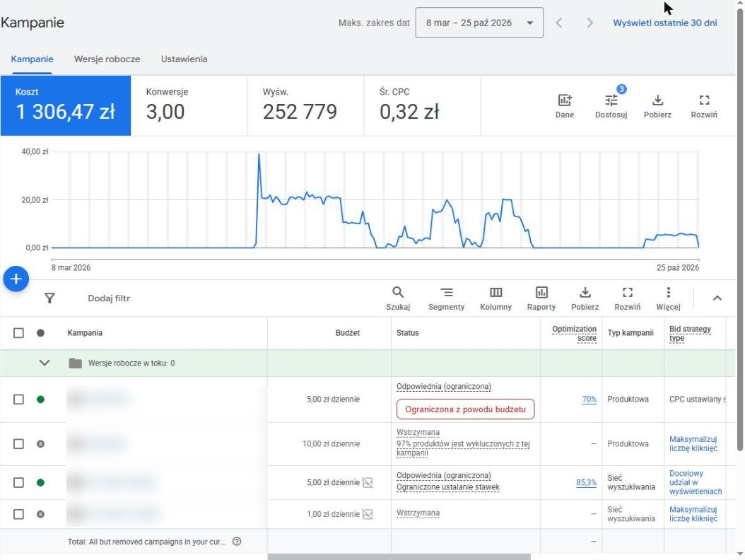The image size is (745, 560).
Task: Toggle paused status dot of 10,00 zł campaign
Action: (40, 444)
